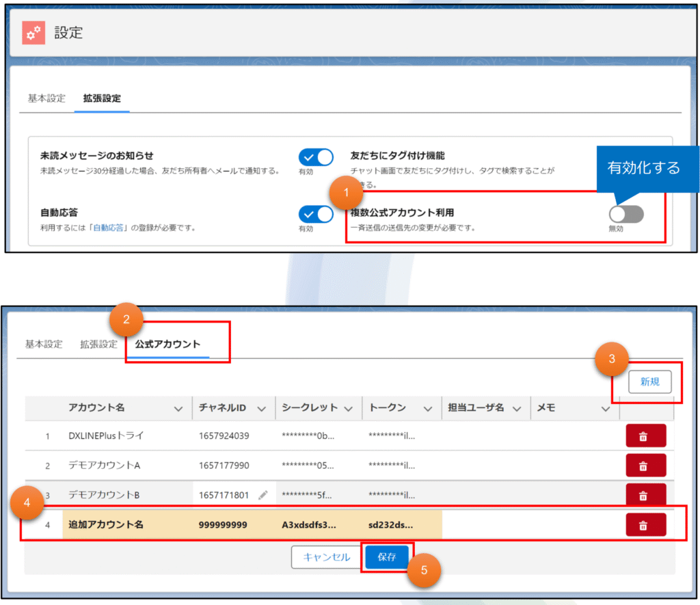Enable 複数公式アカウント利用 toggle
Image resolution: width=700 pixels, height=605 pixels.
click(626, 214)
